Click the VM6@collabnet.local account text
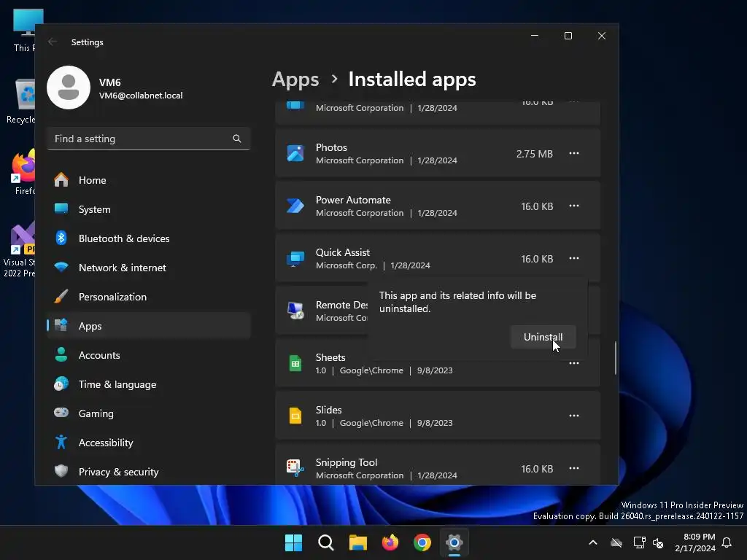The image size is (747, 560). click(x=141, y=96)
